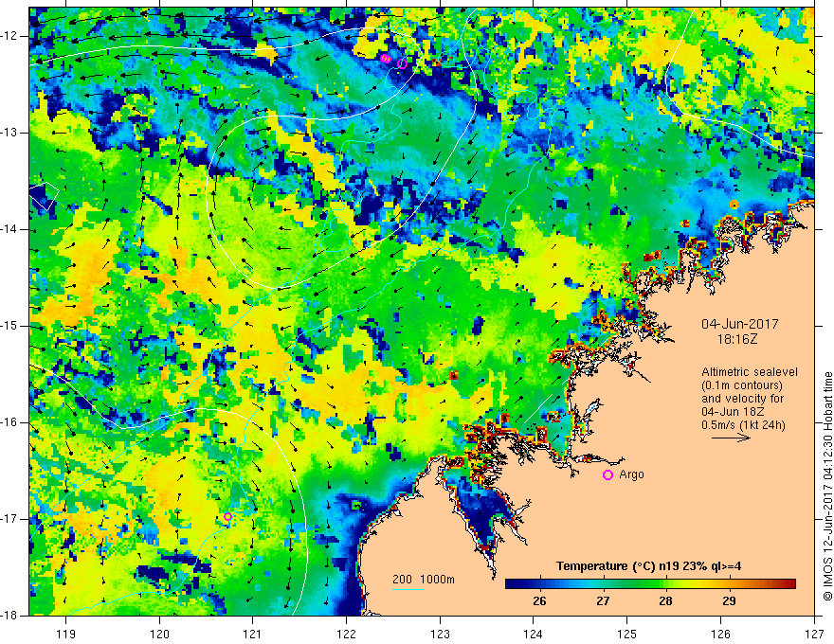Click the colorbar tick label '27'

603,601
